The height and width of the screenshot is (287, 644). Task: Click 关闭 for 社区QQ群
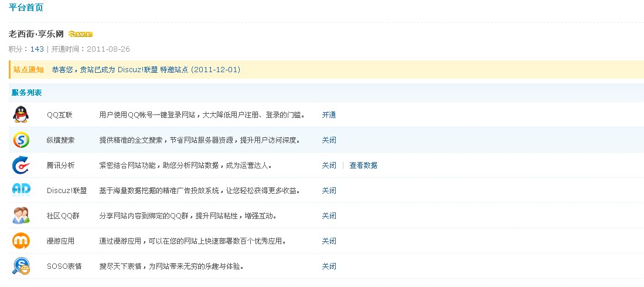pos(329,215)
